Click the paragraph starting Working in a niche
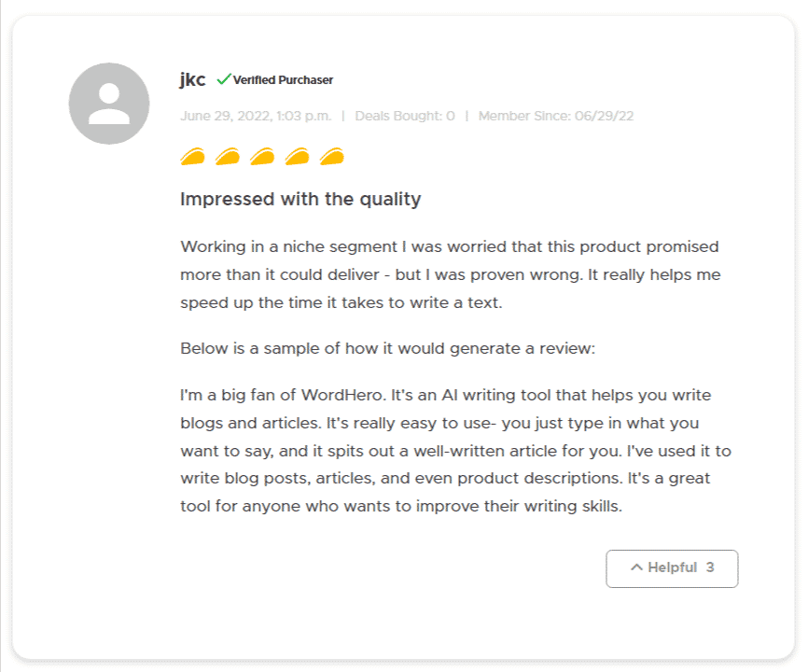Screen dimensions: 808x672 [451, 274]
